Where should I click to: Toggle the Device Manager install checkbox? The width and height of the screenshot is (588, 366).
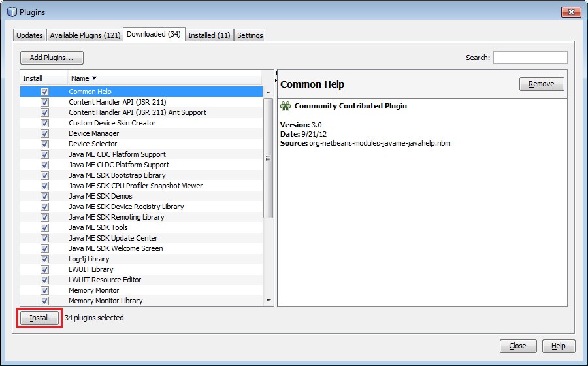click(44, 133)
